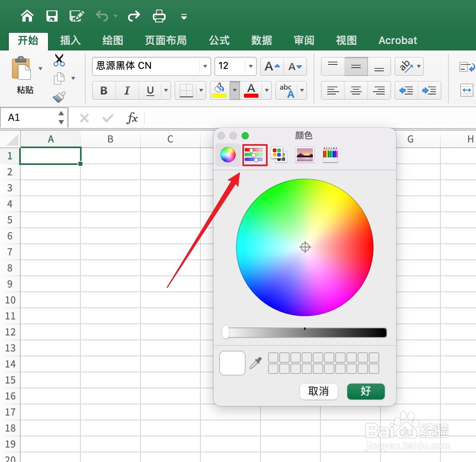Screen dimensions: 476x462
Task: Toggle Bold formatting
Action: (104, 90)
